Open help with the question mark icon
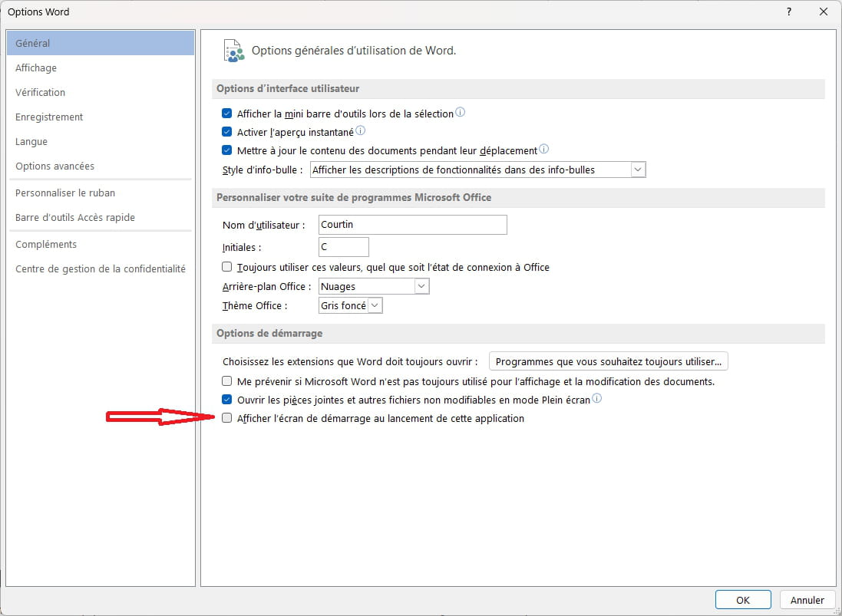This screenshot has height=616, width=842. (x=789, y=12)
